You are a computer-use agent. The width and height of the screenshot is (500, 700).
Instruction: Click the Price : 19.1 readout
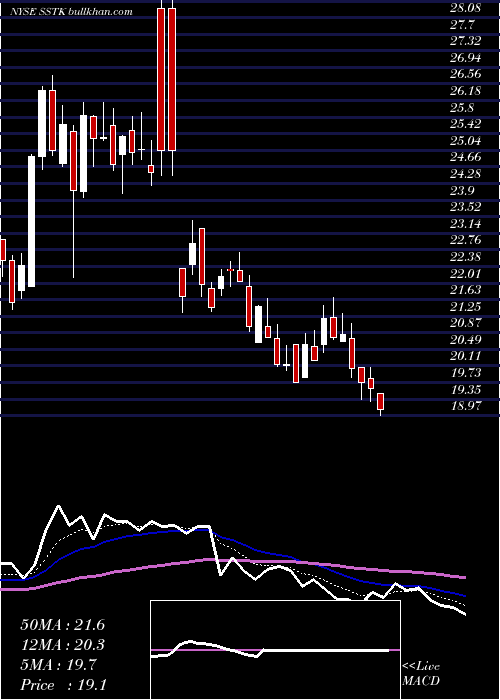pyautogui.click(x=62, y=685)
